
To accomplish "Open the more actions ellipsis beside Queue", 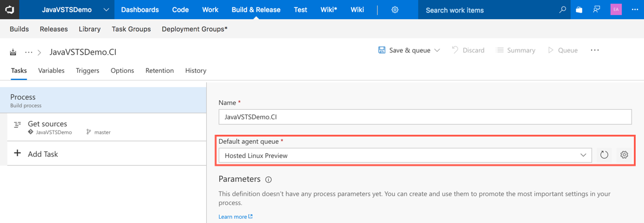I will pyautogui.click(x=595, y=50).
